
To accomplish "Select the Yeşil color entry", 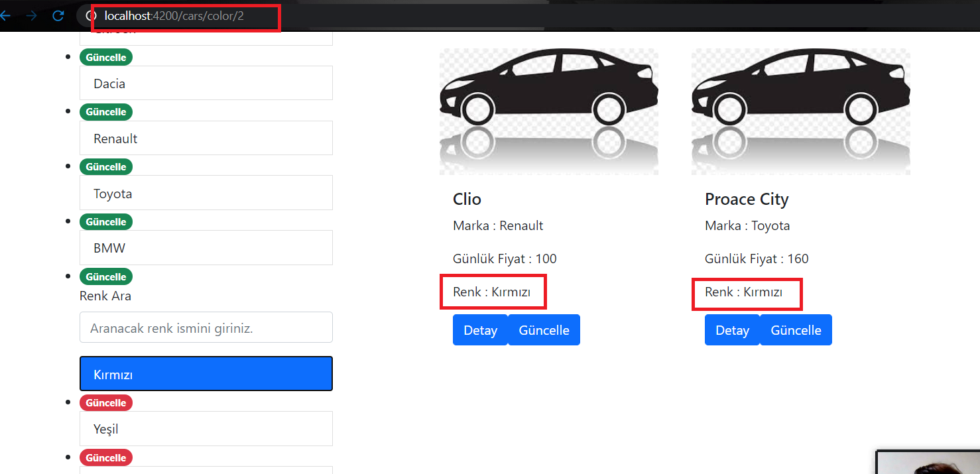I will coord(206,428).
